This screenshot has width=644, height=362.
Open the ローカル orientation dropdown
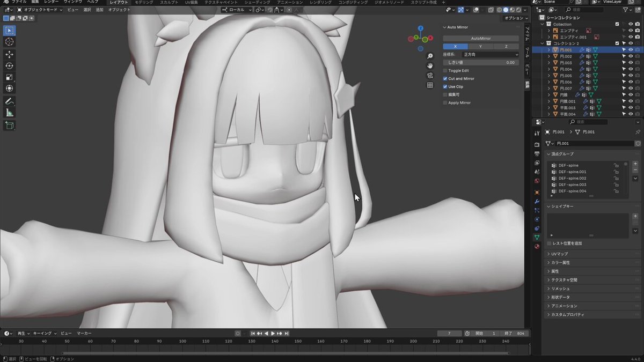(x=237, y=10)
